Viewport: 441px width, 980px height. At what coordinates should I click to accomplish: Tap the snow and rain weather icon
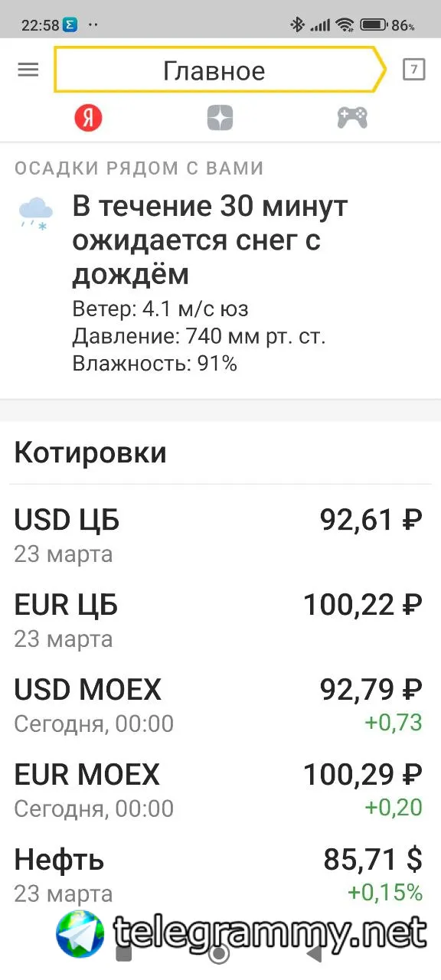[36, 214]
